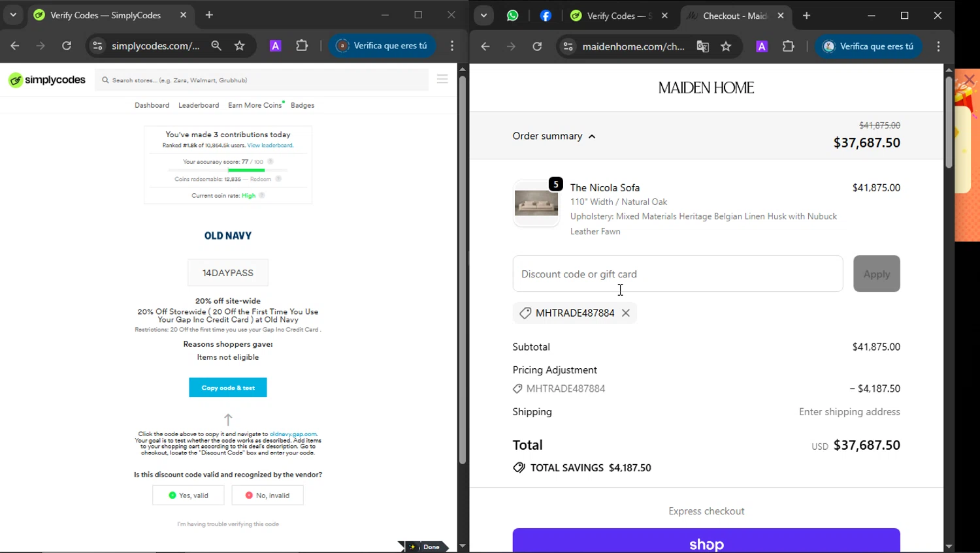This screenshot has height=553, width=980.
Task: Click the Redeem coins link
Action: [x=261, y=179]
